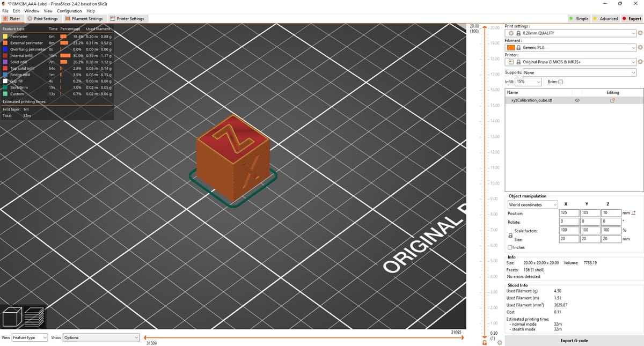
Task: Toggle the Custom feature legend swatch
Action: click(x=5, y=94)
